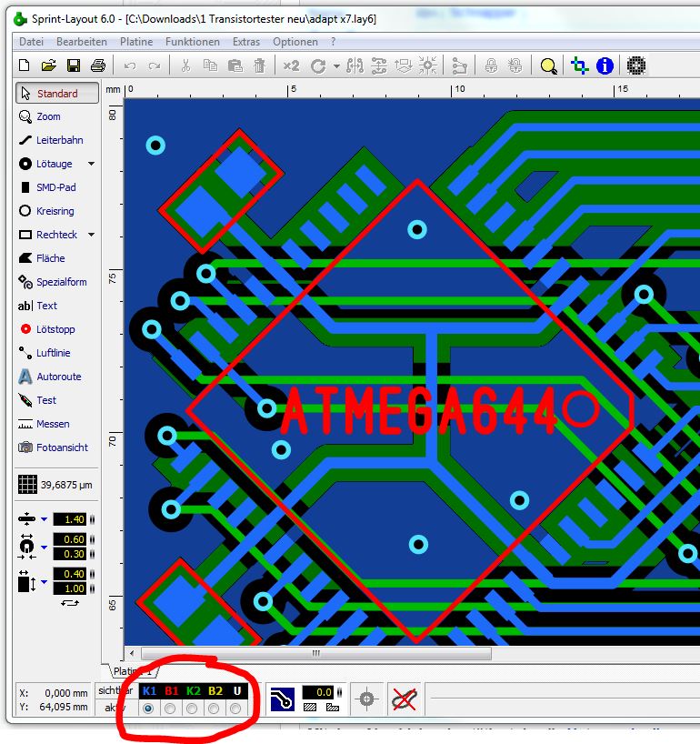Click the snap to grid toolbar icon
This screenshot has width=700, height=744.
[x=403, y=65]
